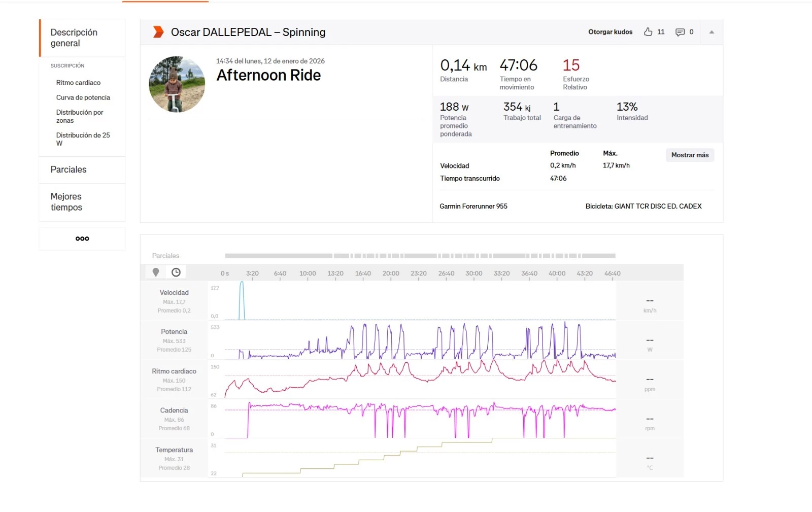Switch chart axis to time clock icon
The width and height of the screenshot is (812, 512).
pos(176,272)
